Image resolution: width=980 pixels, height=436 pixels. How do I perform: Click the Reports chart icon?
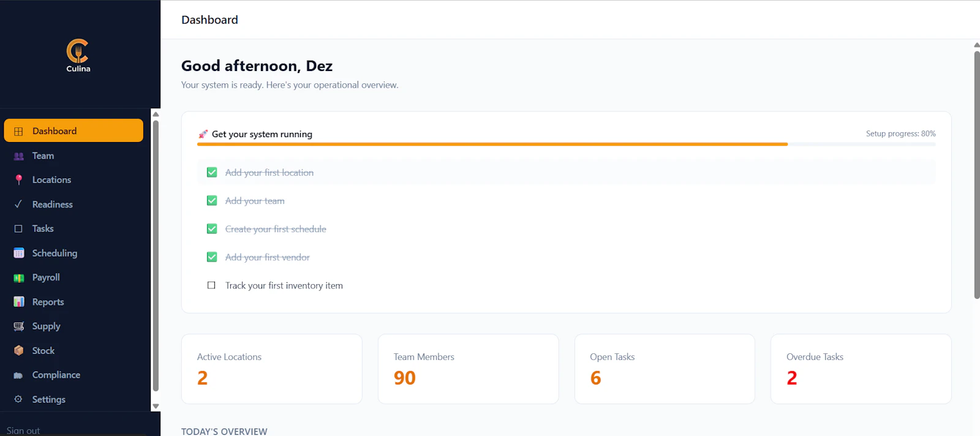[x=18, y=302]
